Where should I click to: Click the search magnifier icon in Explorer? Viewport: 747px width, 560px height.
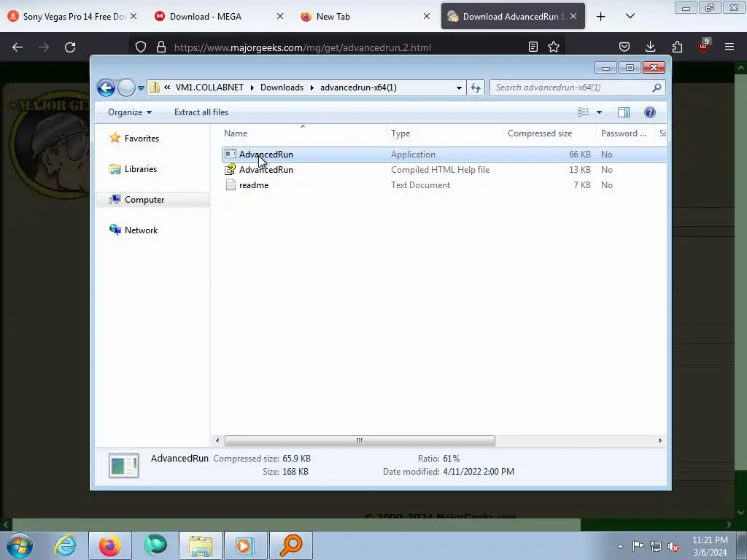point(657,87)
